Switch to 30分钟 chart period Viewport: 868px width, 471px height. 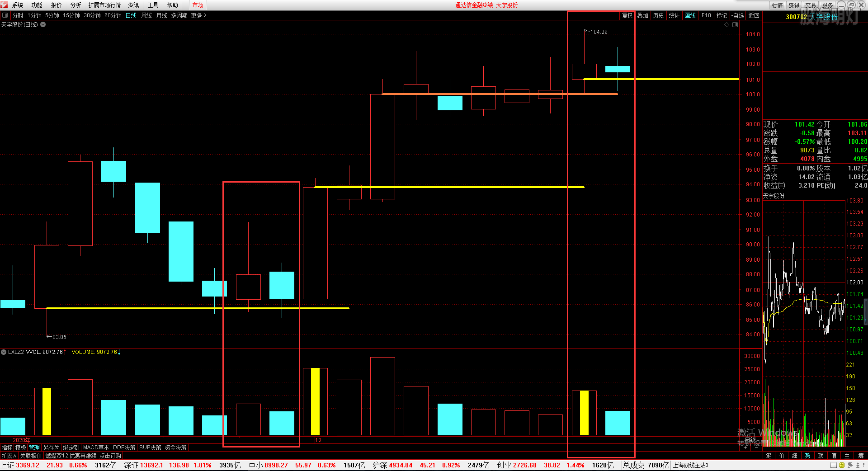point(92,15)
